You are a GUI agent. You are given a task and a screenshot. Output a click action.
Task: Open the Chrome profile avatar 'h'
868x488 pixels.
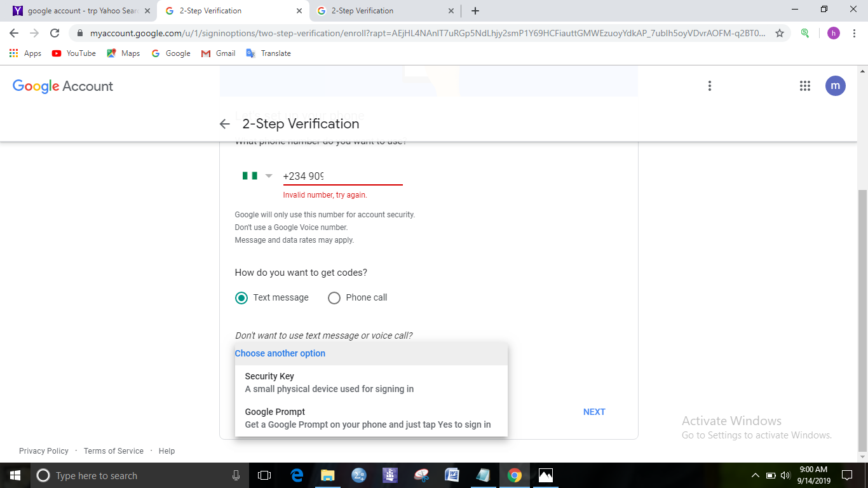[833, 33]
